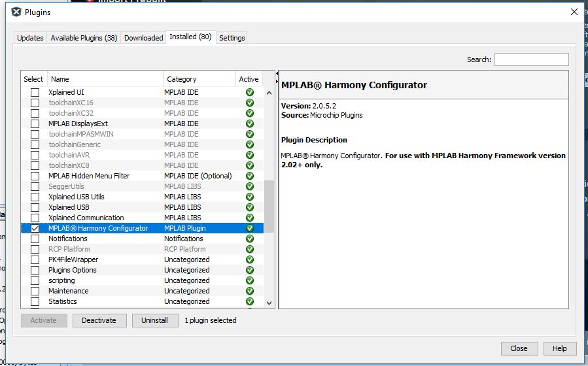Click the active status icon for scripting

(250, 280)
